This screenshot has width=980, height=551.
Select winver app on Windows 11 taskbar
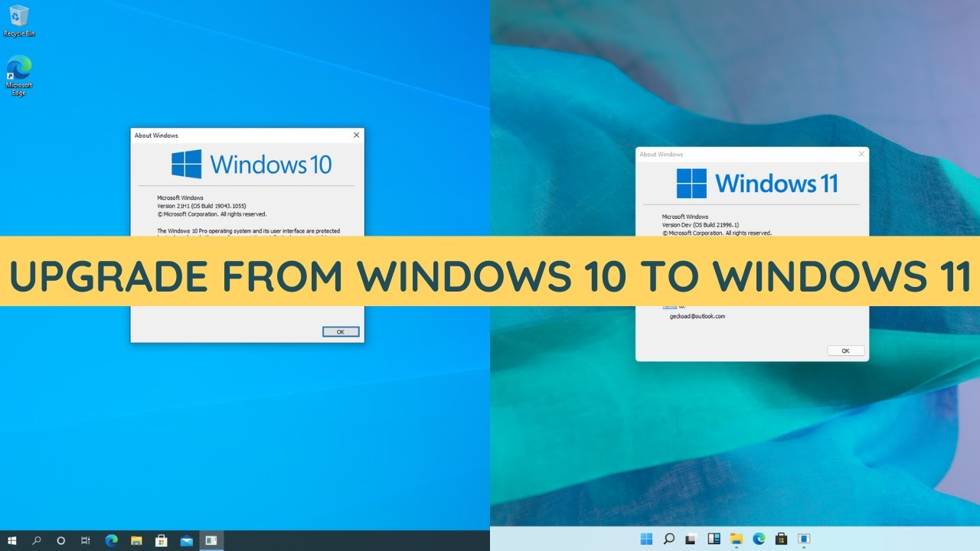(804, 539)
